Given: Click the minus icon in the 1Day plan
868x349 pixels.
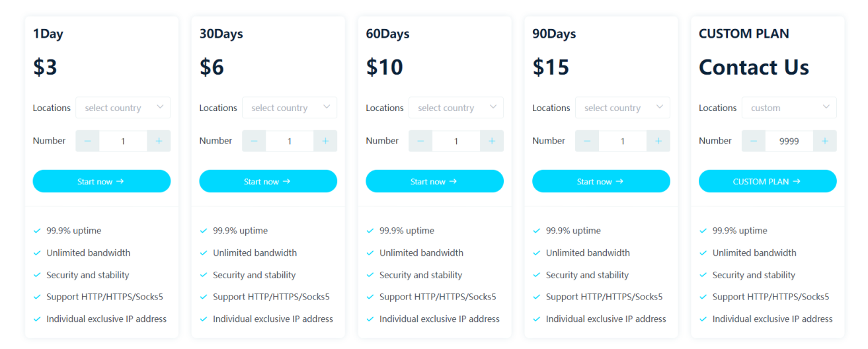Looking at the screenshot, I should coord(87,141).
